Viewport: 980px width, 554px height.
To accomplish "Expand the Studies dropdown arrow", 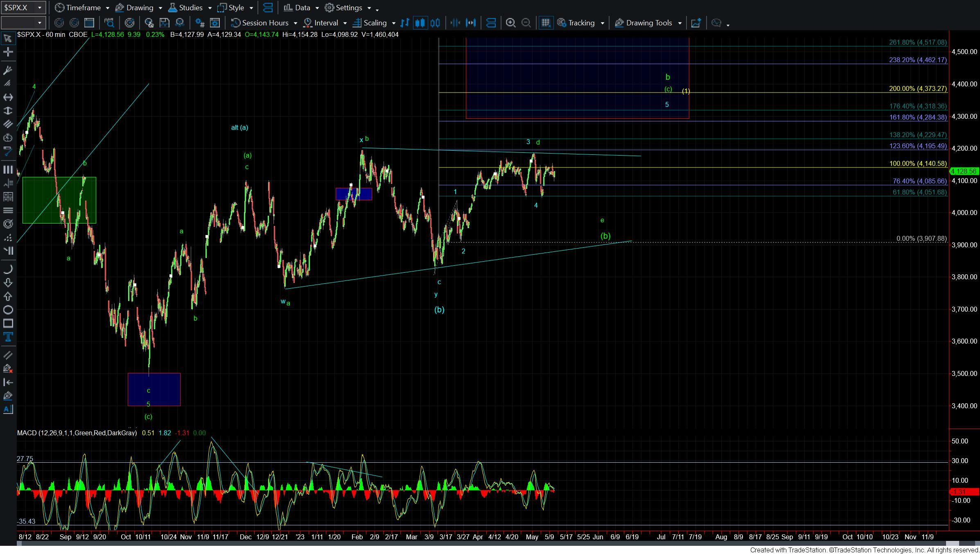I will pyautogui.click(x=210, y=8).
